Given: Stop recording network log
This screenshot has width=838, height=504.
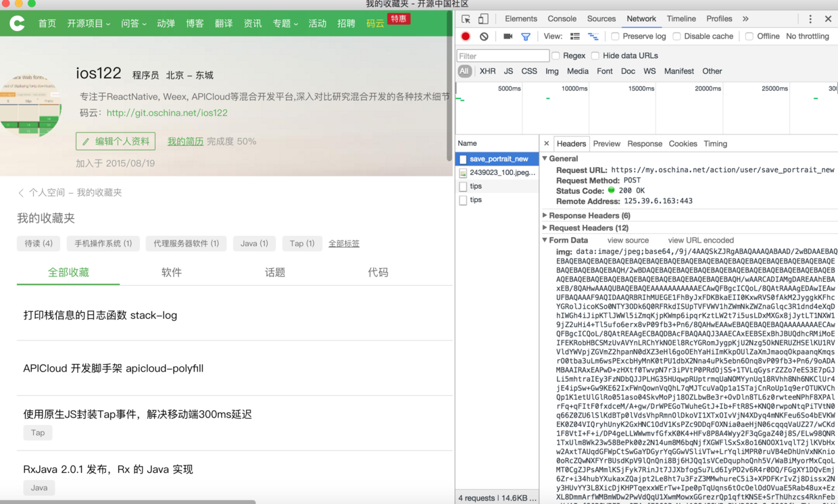Looking at the screenshot, I should (x=466, y=36).
